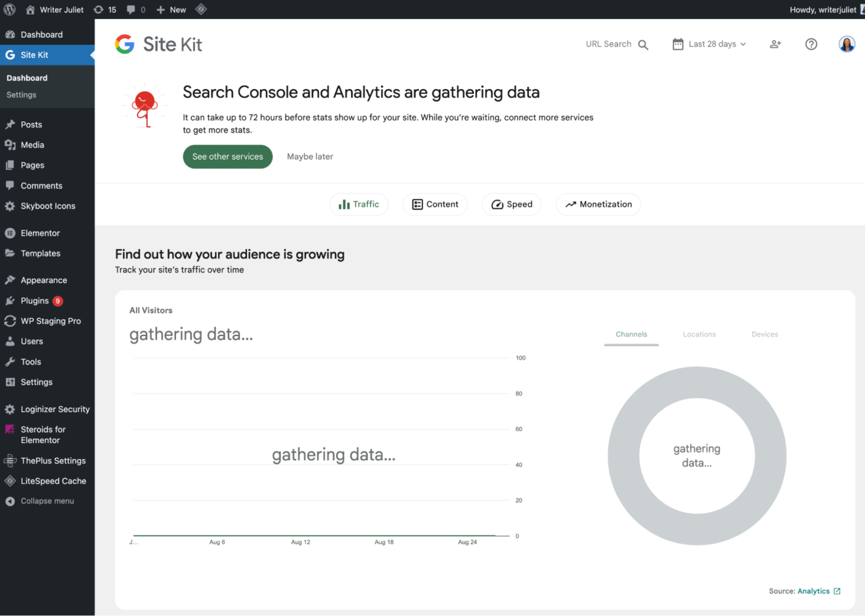Click the plus icon beside New
The height and width of the screenshot is (616, 865).
coord(161,9)
